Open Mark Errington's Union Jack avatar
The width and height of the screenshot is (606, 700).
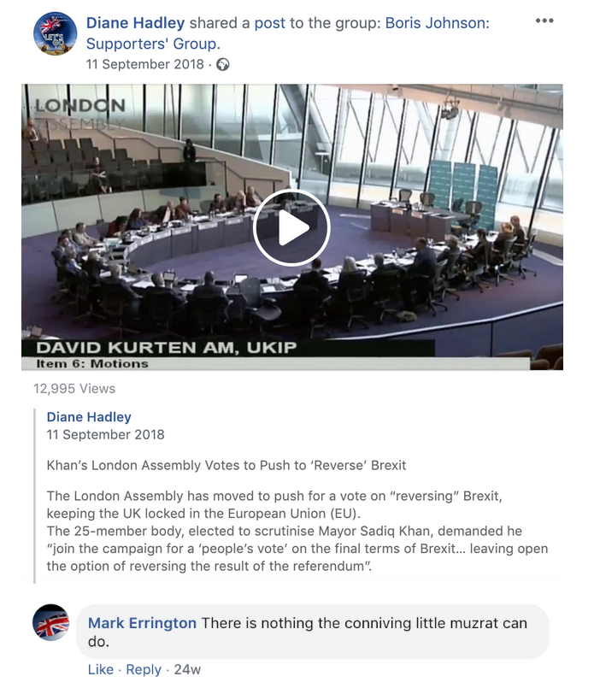coord(51,623)
